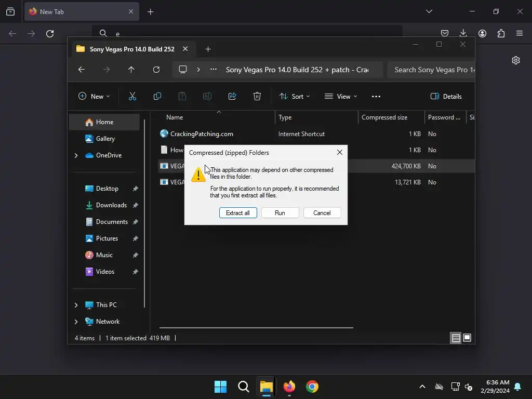This screenshot has width=532, height=399.
Task: Click the horizontal scrollbar in file list
Action: 256,328
